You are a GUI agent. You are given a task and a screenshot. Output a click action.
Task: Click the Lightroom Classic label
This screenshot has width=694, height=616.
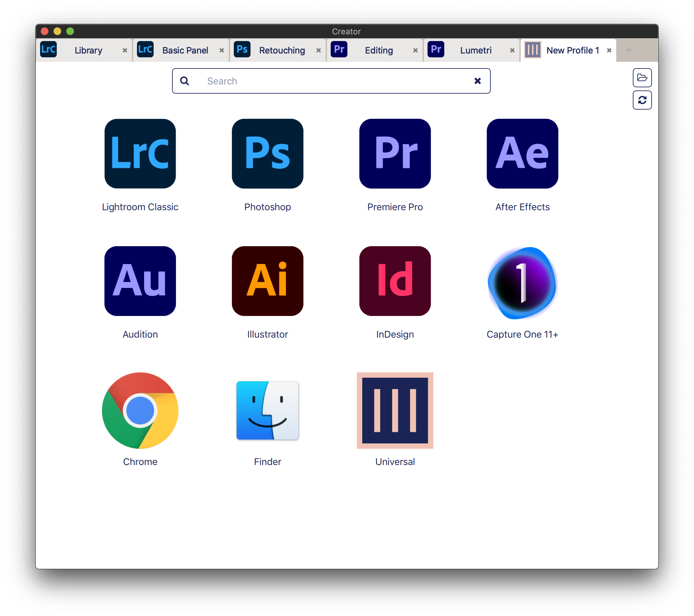tap(140, 207)
